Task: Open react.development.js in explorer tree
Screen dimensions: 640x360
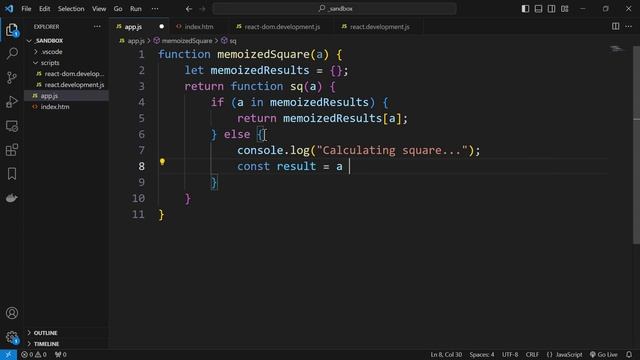Action: pos(66,85)
